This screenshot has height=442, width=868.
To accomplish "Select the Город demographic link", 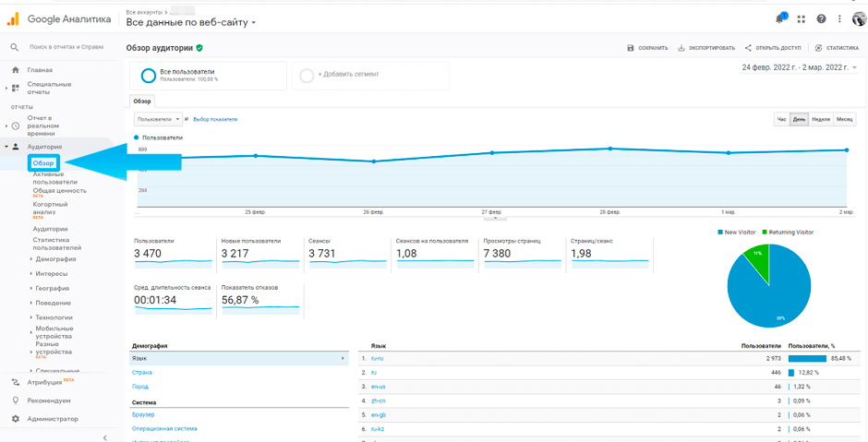I will 140,387.
